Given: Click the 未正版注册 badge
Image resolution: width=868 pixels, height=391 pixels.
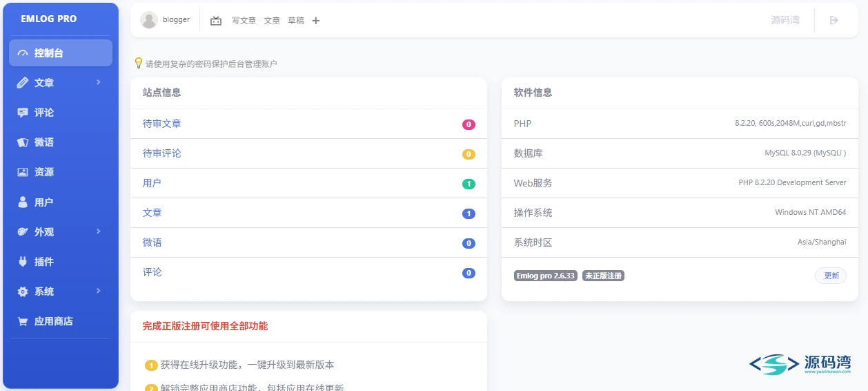Looking at the screenshot, I should coord(603,276).
